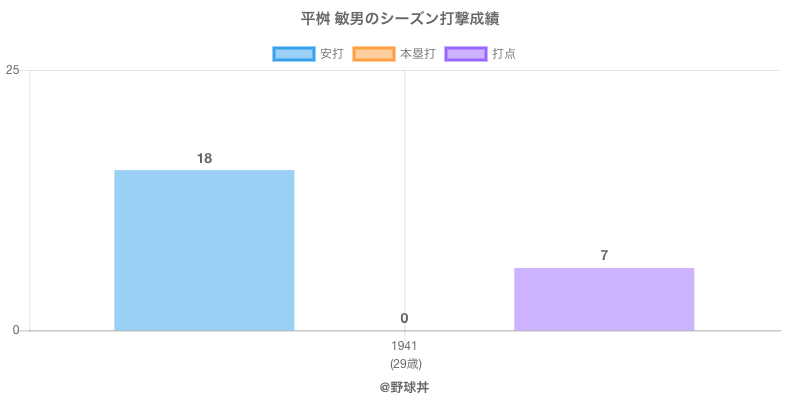The image size is (800, 400).
Task: Select the 1941 season axis label
Action: (404, 346)
